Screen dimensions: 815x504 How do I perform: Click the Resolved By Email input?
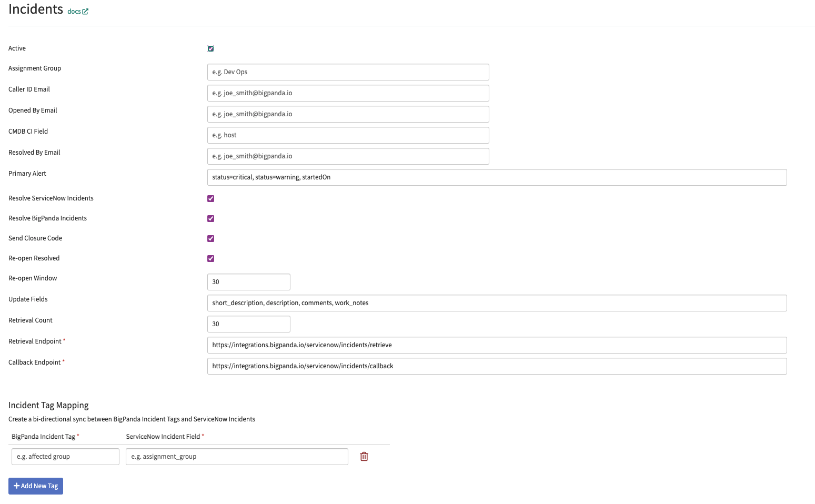coord(348,156)
